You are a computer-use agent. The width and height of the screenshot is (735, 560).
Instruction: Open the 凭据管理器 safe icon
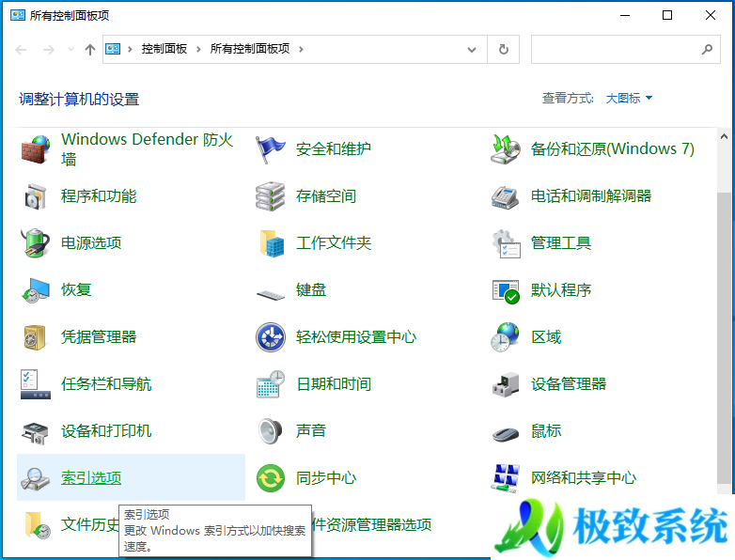click(x=36, y=337)
